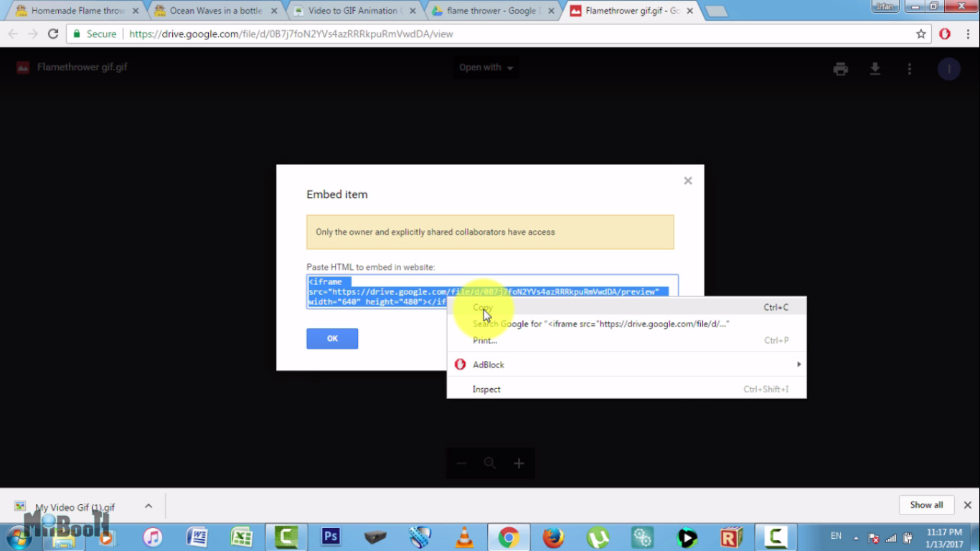This screenshot has width=980, height=551.
Task: Bookmark this page with the star icon
Action: click(921, 34)
